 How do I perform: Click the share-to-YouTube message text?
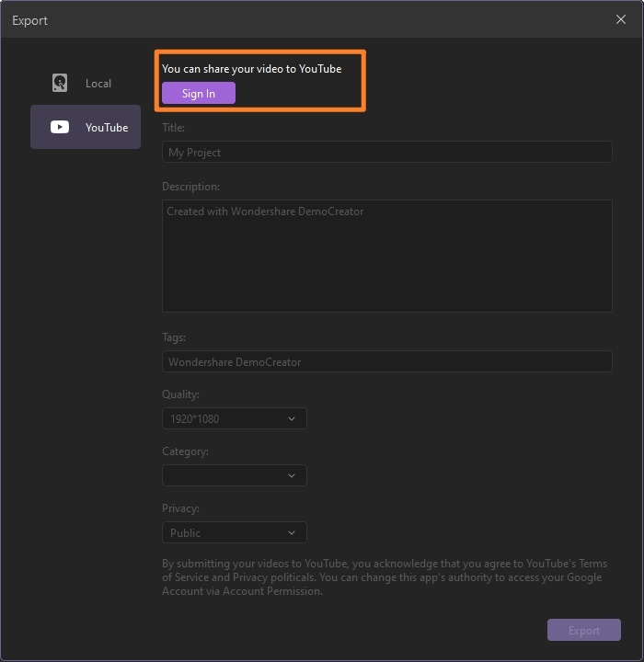point(251,69)
